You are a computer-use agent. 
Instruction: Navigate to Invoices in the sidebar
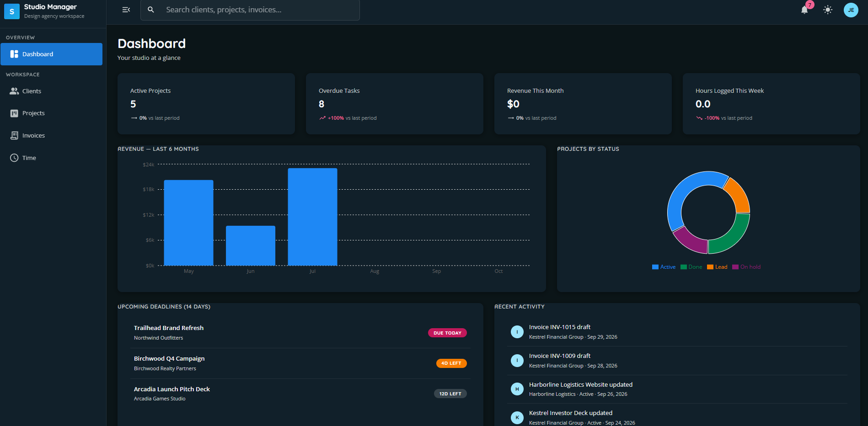click(51, 135)
